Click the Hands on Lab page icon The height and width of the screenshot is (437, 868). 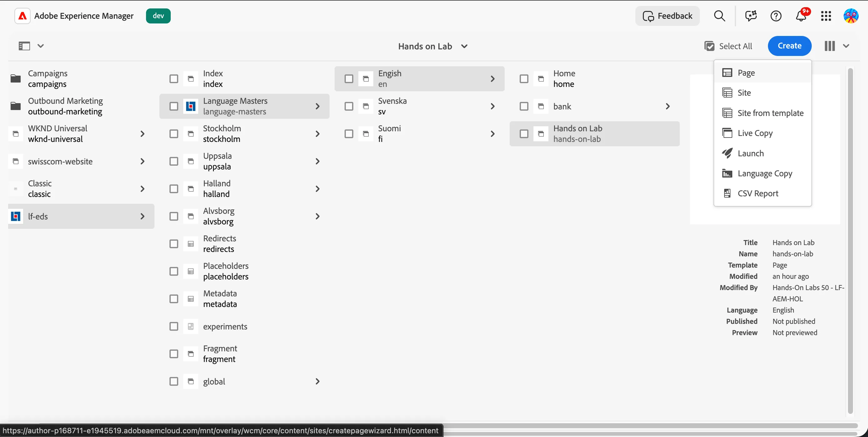click(541, 134)
